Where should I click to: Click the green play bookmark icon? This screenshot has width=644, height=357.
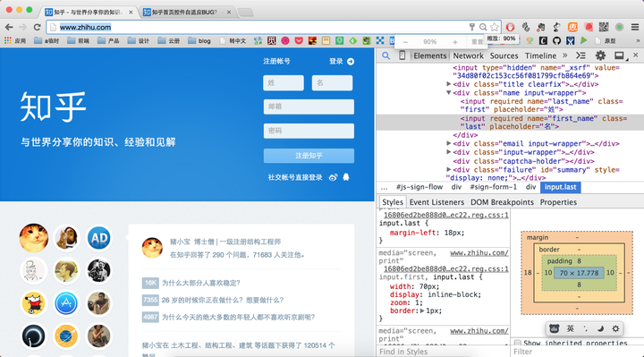(583, 40)
